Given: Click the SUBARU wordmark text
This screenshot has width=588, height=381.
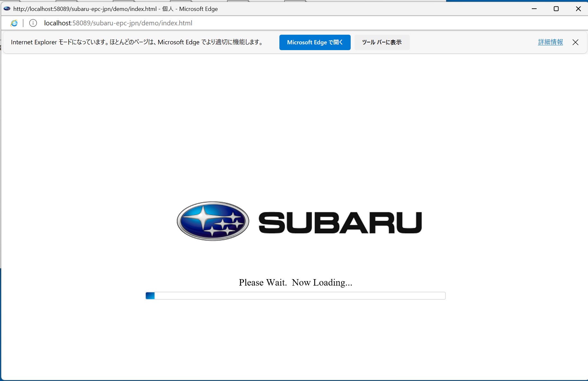Looking at the screenshot, I should [x=339, y=221].
